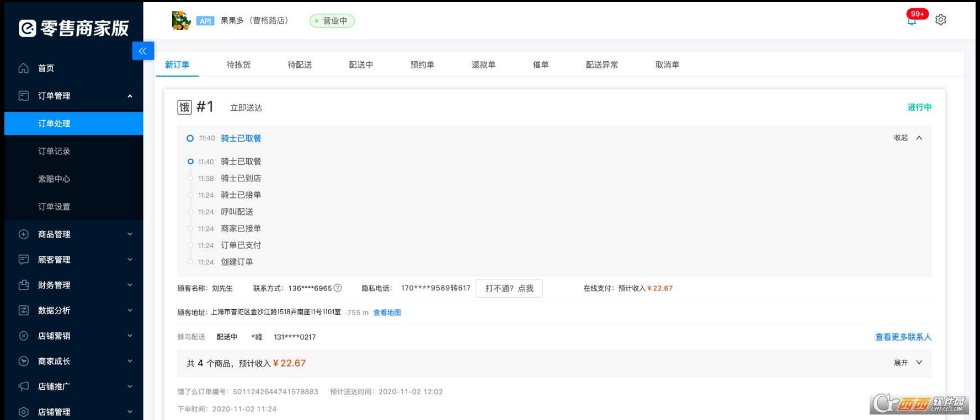Open the notifications bell with 99+ badge
Image resolution: width=980 pixels, height=420 pixels.
tap(912, 21)
